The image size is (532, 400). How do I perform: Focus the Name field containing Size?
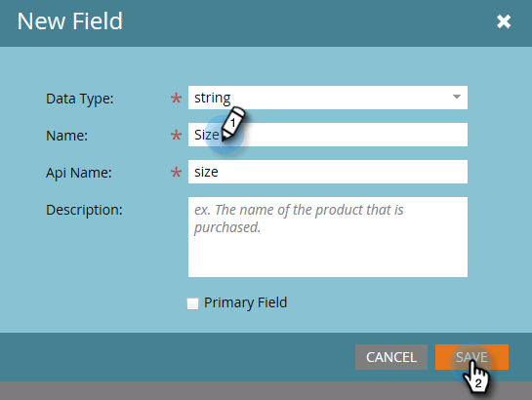(x=328, y=135)
